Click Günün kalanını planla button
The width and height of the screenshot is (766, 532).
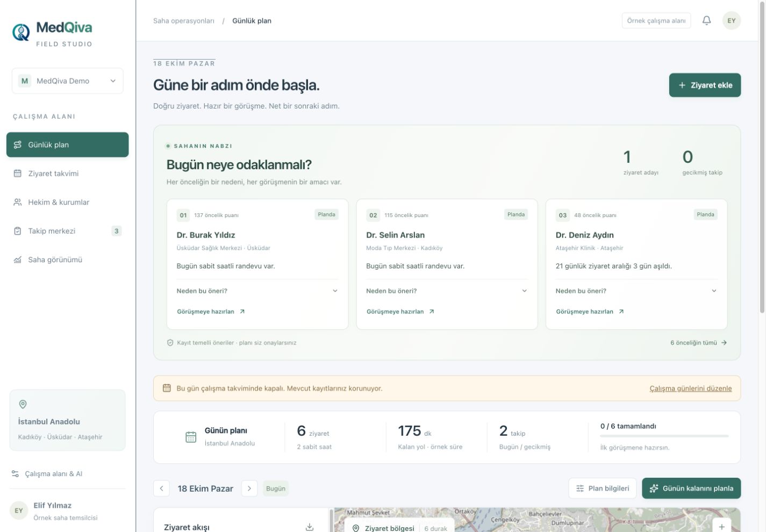691,488
